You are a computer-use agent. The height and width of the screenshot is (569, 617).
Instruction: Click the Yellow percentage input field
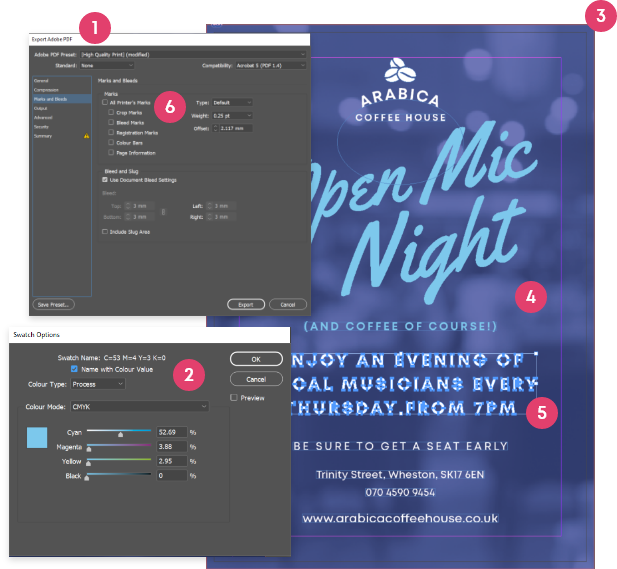tap(172, 461)
